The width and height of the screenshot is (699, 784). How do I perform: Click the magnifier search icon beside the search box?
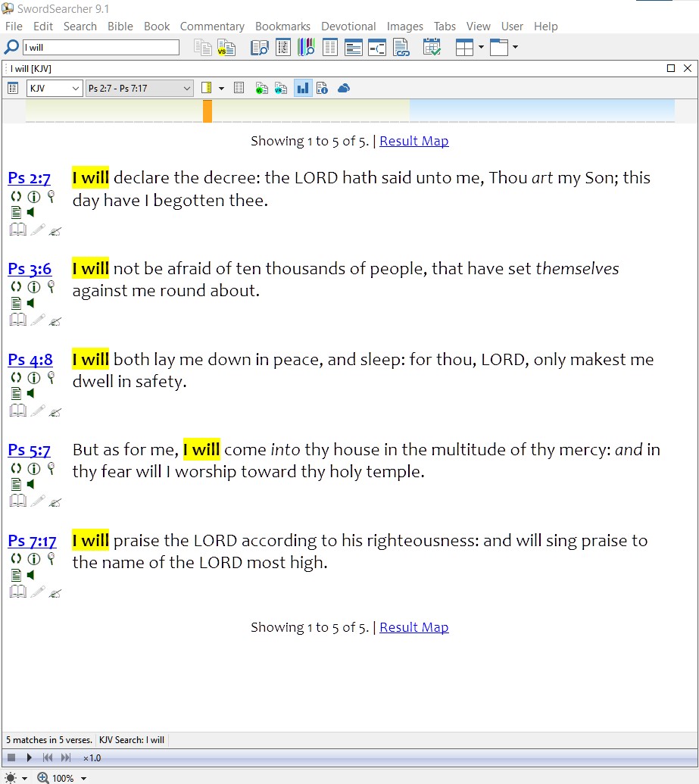(11, 47)
